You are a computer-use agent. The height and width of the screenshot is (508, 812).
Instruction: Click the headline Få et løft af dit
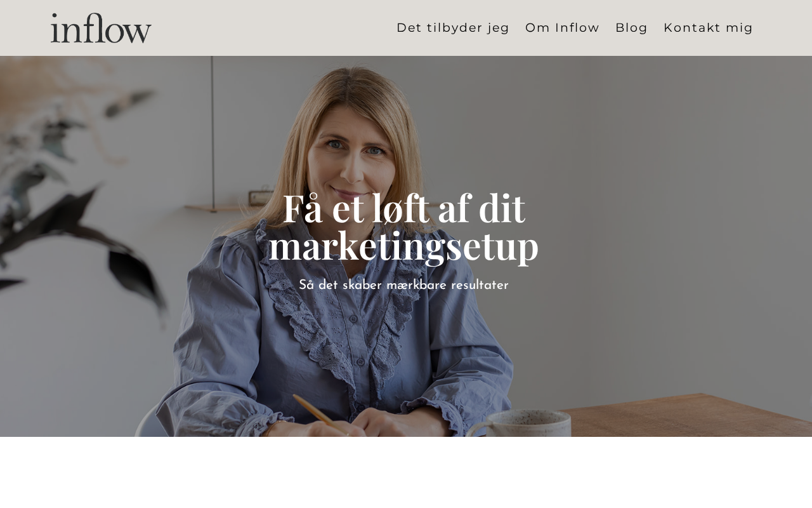pyautogui.click(x=404, y=208)
